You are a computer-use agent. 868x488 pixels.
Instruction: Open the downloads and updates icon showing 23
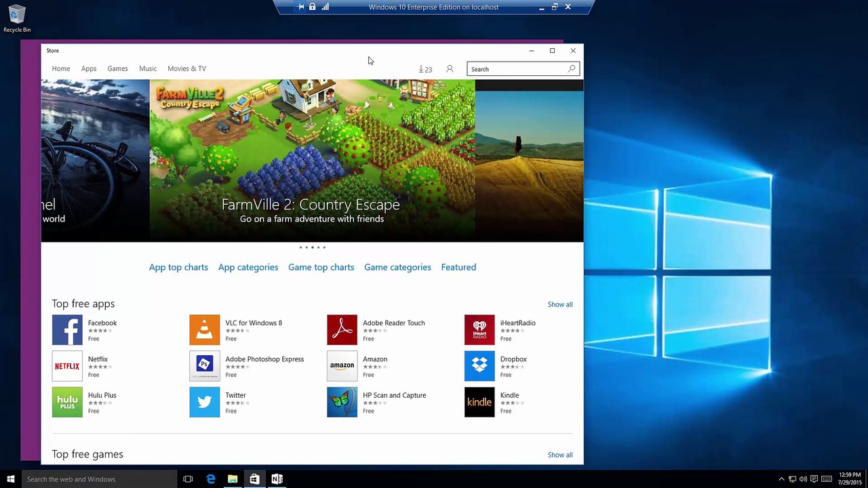point(425,69)
